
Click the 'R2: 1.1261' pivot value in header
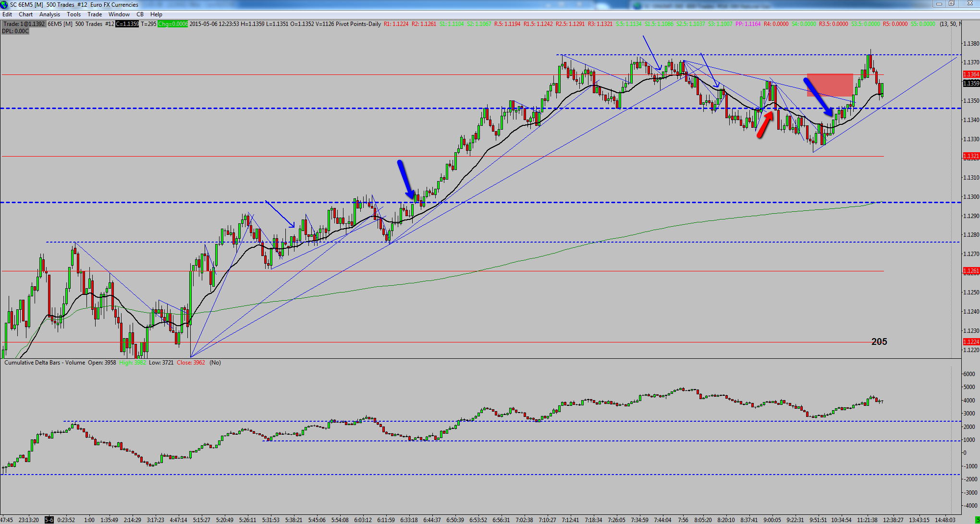(x=424, y=24)
